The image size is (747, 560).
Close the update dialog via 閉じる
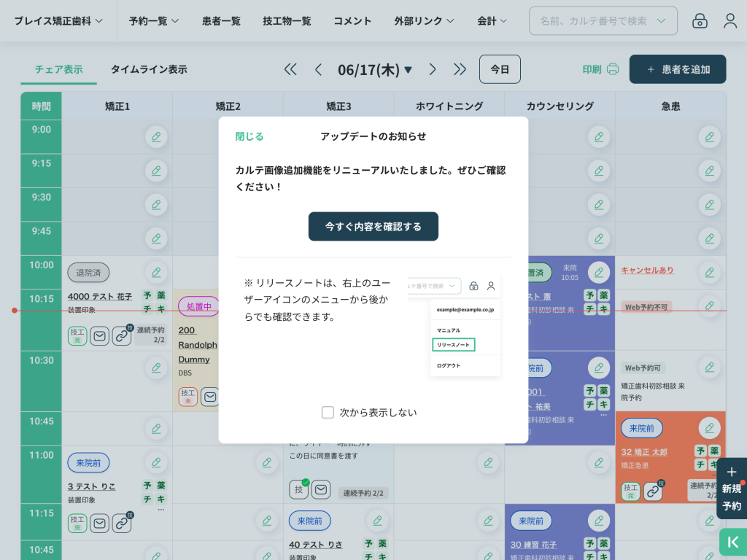tap(249, 136)
